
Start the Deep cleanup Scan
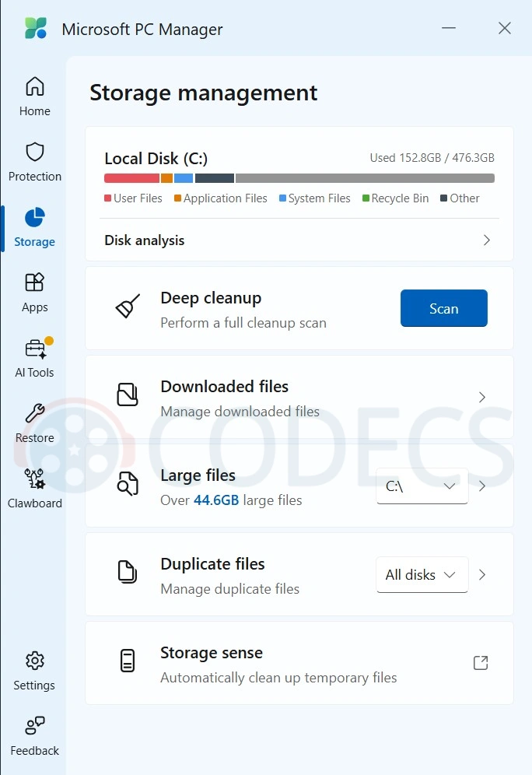[443, 308]
